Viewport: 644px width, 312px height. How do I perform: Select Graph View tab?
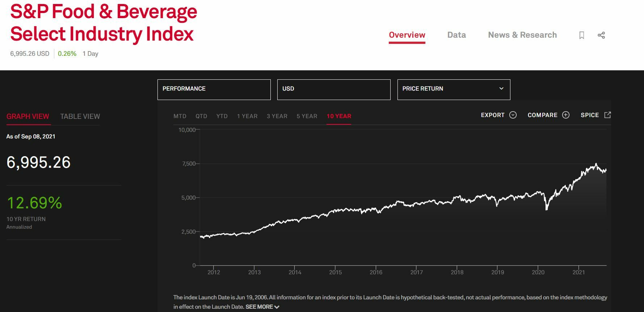[28, 116]
